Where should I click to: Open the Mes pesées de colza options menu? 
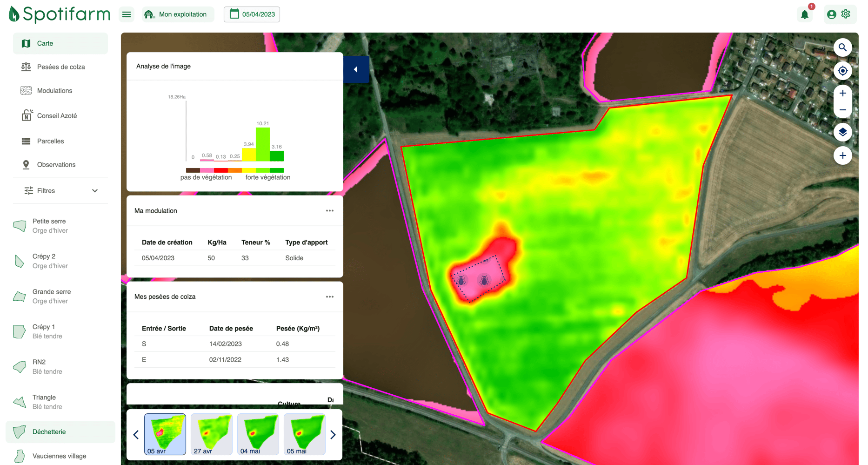click(x=330, y=297)
